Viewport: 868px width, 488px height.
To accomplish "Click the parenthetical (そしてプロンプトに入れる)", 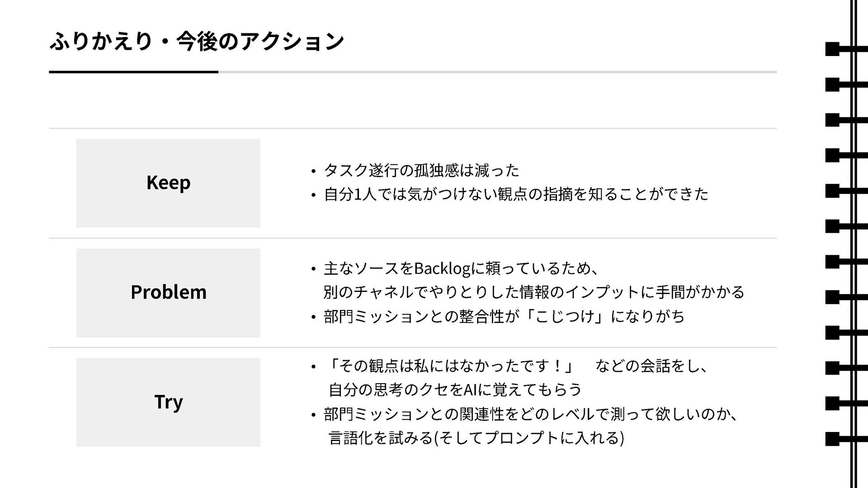I will (x=528, y=438).
